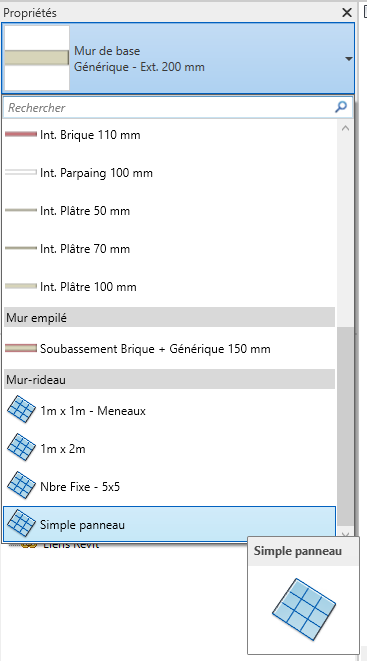This screenshot has height=661, width=367.
Task: Click the large Simple panneau tooltip preview
Action: click(x=304, y=609)
